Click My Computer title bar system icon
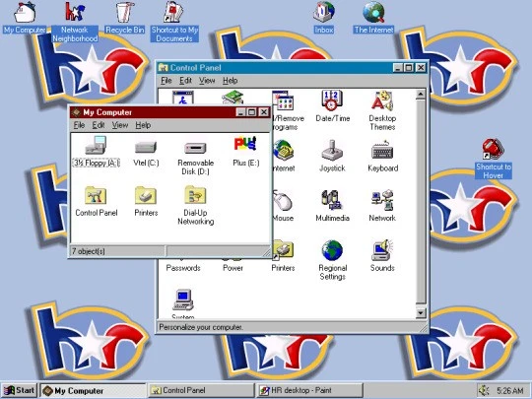This screenshot has height=399, width=532. [76, 112]
